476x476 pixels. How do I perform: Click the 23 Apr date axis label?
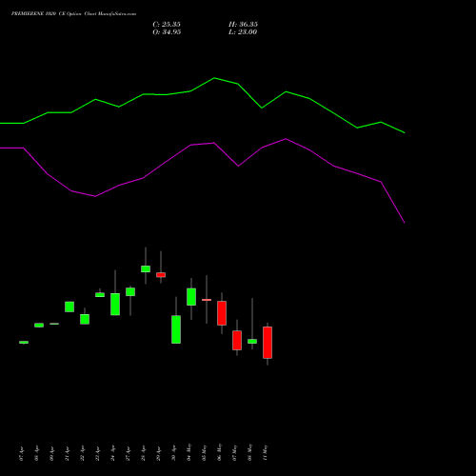tap(97, 454)
